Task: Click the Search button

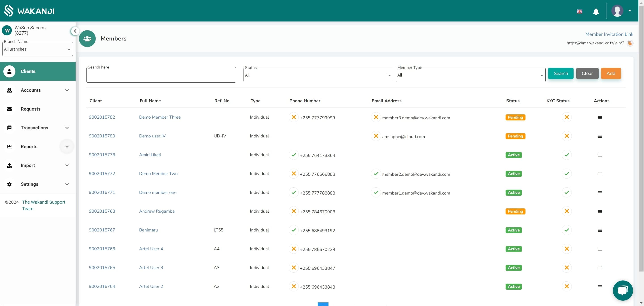Action: (x=561, y=73)
